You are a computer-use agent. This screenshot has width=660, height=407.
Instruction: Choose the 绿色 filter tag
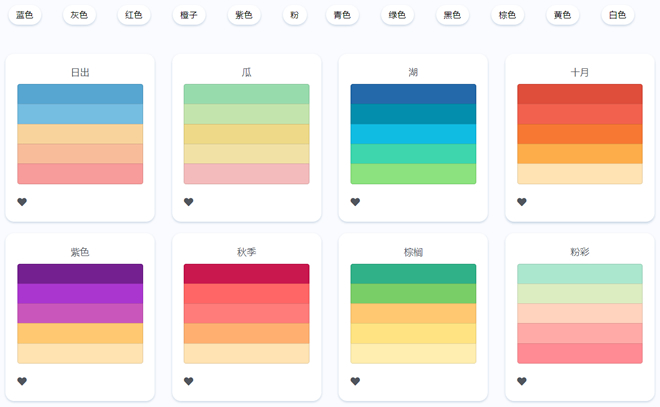tap(397, 16)
